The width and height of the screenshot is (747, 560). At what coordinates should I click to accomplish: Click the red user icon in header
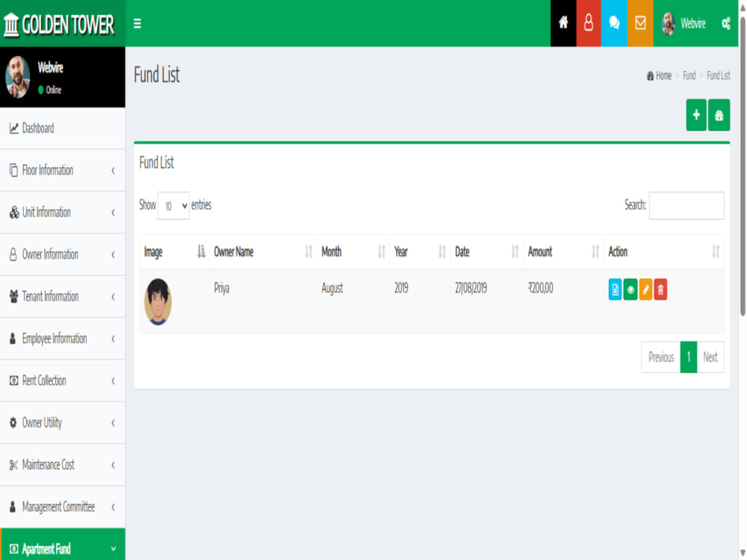(589, 23)
